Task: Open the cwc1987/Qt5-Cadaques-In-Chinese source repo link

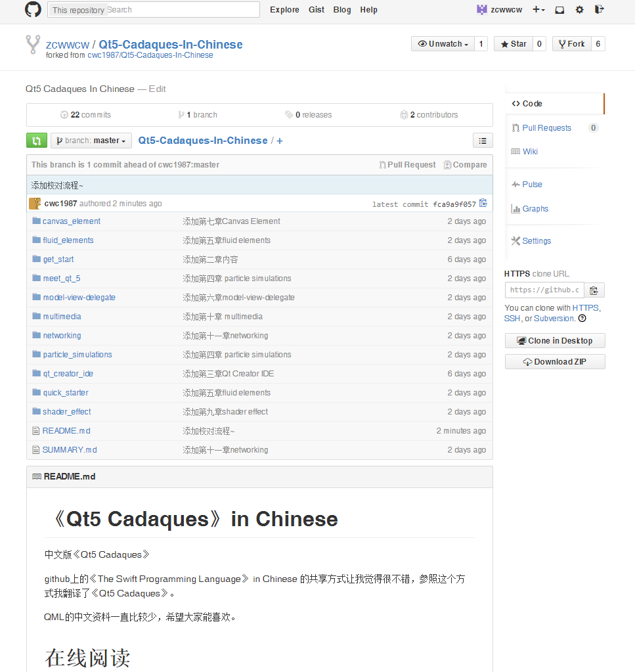Action: pyautogui.click(x=150, y=55)
